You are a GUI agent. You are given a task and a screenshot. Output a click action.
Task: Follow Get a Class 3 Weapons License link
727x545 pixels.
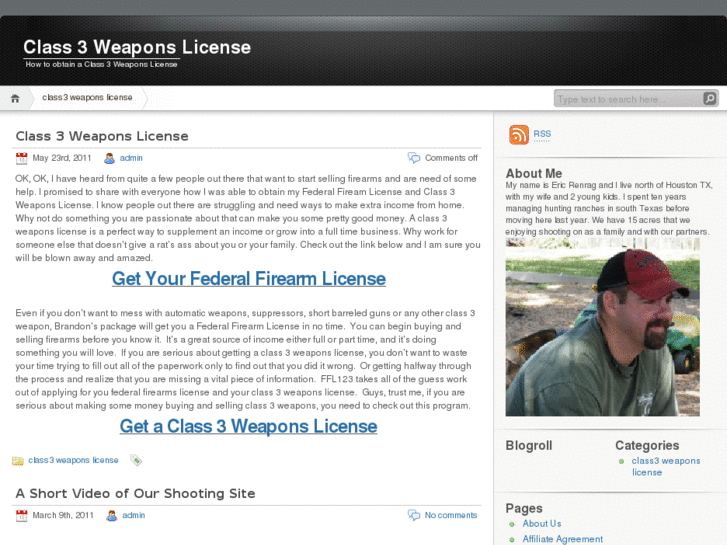(x=249, y=426)
